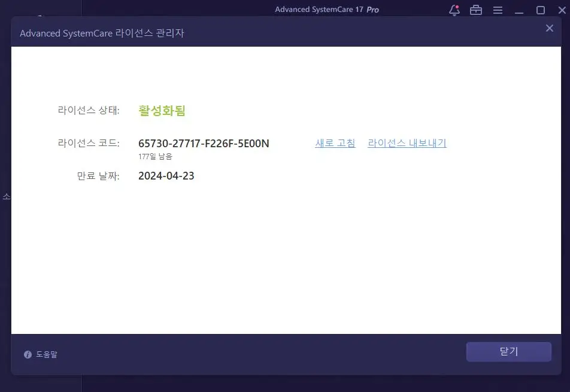
Task: Click the 활성화됨 activation status text
Action: click(162, 110)
